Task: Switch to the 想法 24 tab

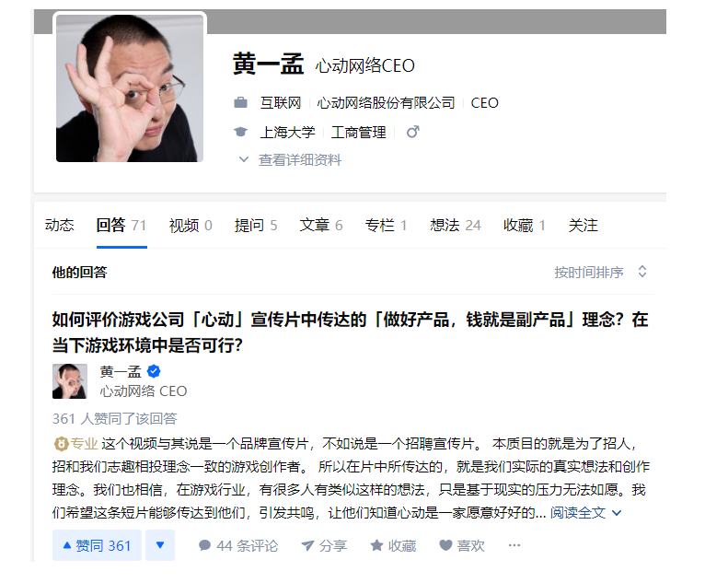Action: click(456, 226)
